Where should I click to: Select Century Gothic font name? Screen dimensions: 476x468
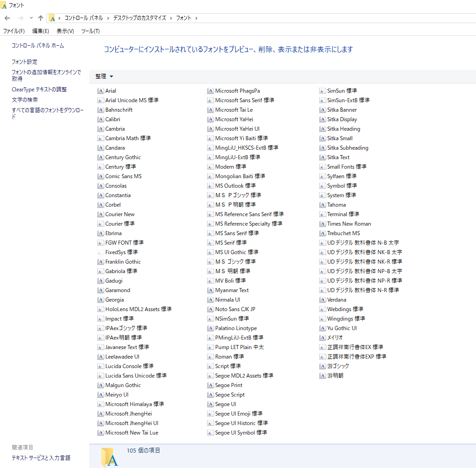coord(123,157)
